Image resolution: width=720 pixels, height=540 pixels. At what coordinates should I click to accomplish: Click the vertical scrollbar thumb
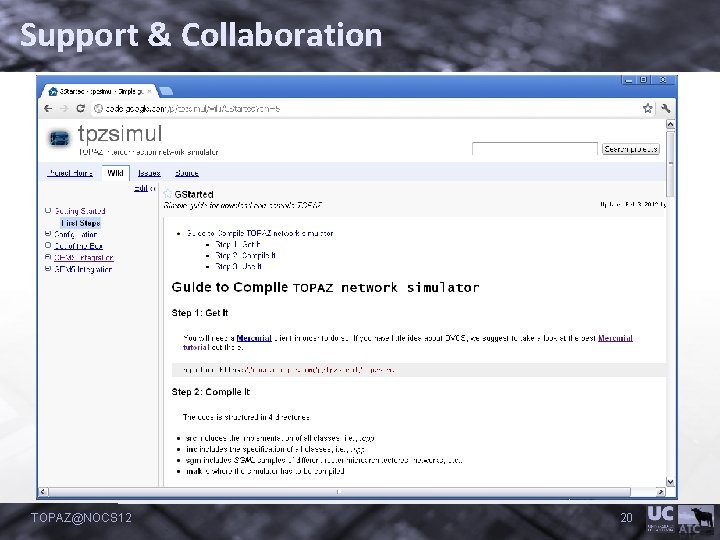670,163
